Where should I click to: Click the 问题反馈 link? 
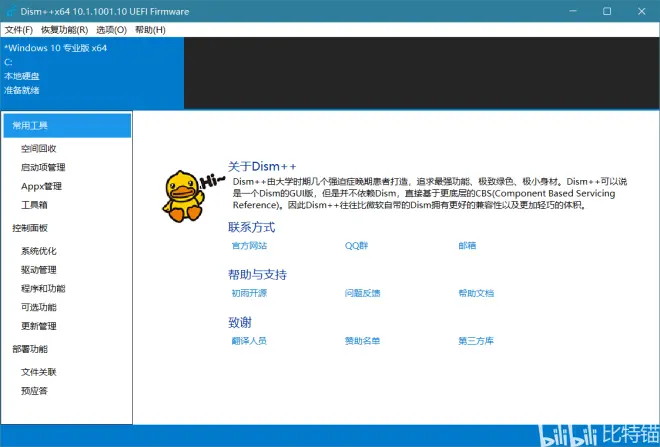tap(362, 293)
